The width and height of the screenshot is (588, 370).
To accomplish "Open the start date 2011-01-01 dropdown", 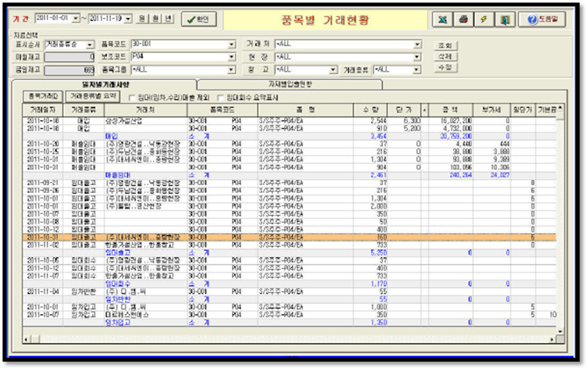I will [76, 19].
